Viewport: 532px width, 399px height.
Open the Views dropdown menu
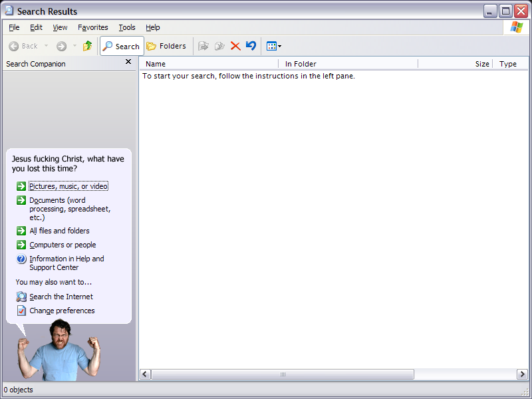point(273,46)
